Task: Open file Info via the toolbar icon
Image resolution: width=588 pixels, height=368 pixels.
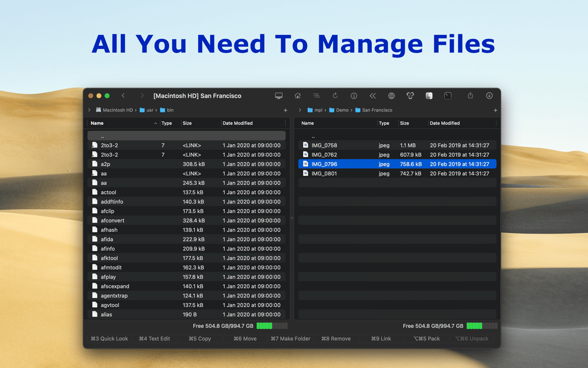Action: pos(354,96)
